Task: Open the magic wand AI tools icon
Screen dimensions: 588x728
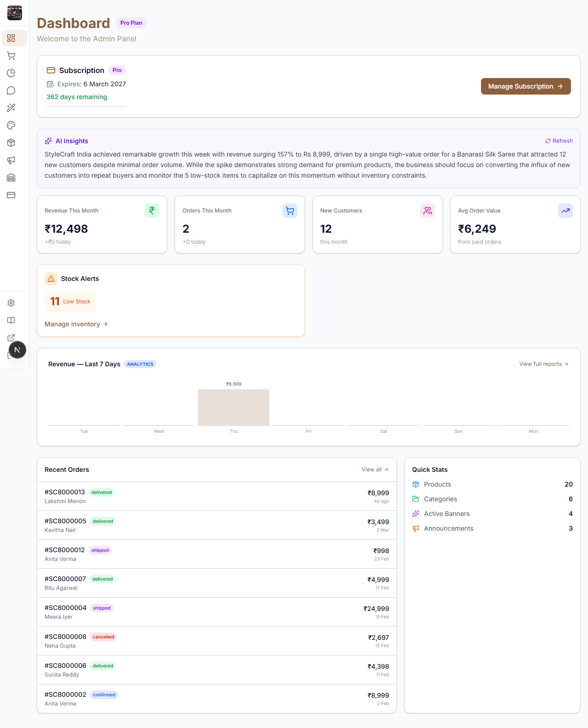Action: click(11, 108)
